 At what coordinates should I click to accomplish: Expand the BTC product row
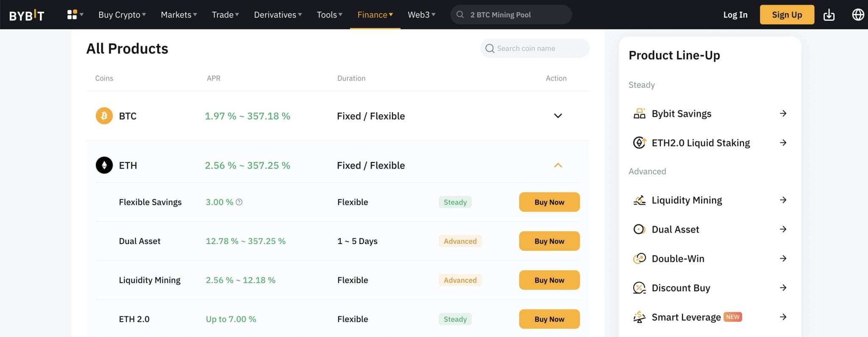558,116
